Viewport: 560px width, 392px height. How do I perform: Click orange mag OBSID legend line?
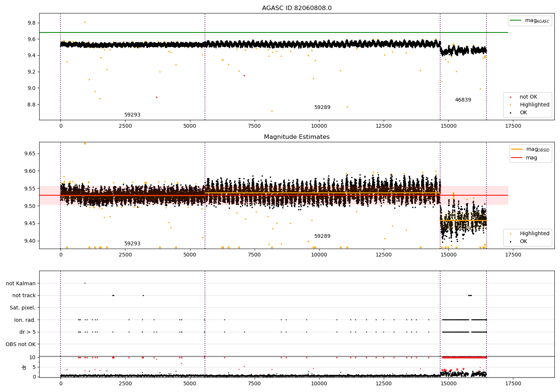(517, 149)
